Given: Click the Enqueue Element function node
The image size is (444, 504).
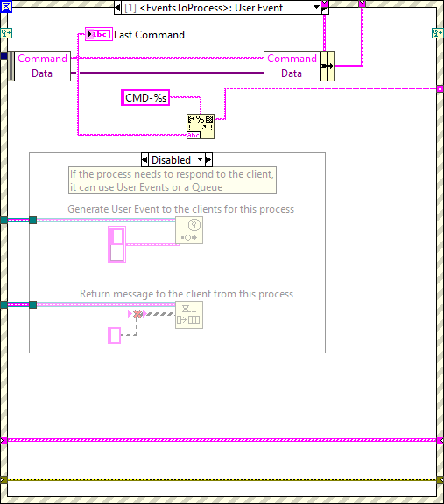Looking at the screenshot, I should coord(189,315).
